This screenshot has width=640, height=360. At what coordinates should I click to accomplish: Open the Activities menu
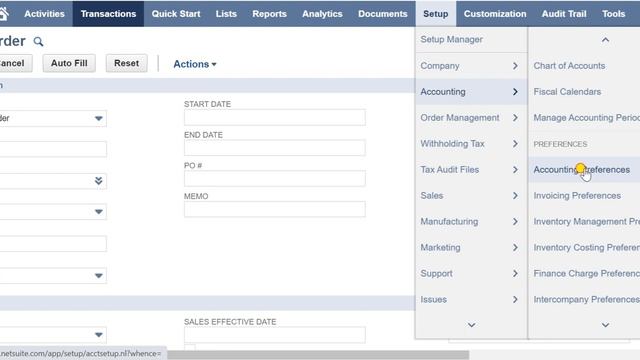coord(44,14)
